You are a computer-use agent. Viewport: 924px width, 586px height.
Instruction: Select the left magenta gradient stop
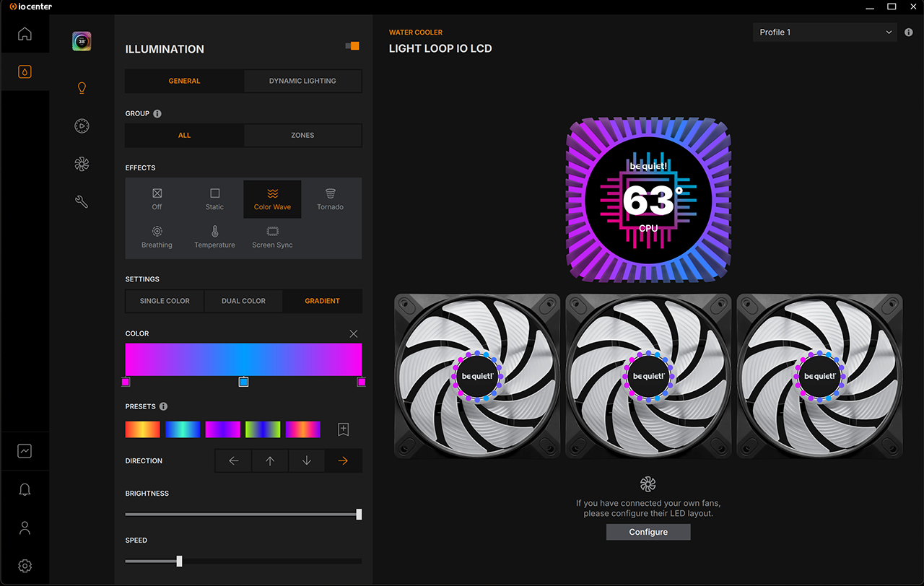[x=126, y=382]
